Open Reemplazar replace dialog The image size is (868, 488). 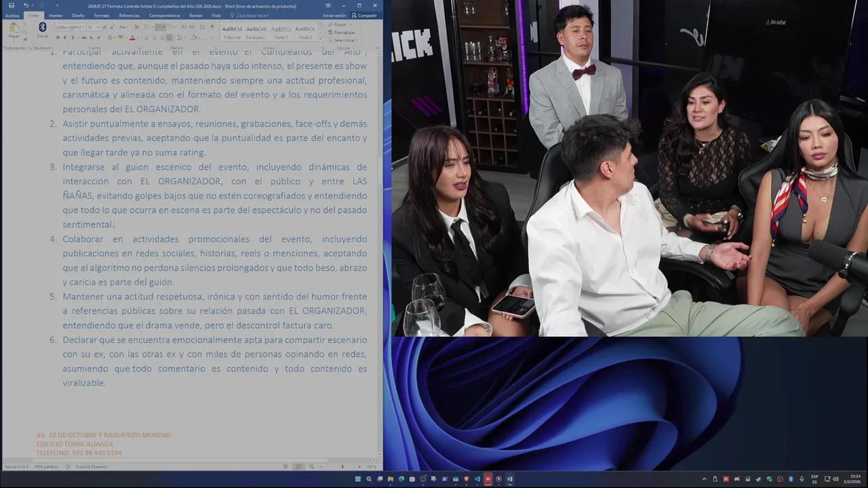341,32
